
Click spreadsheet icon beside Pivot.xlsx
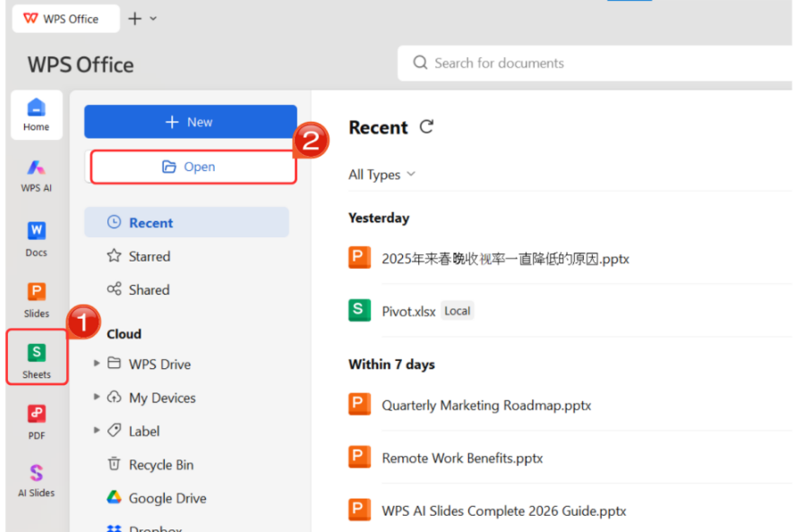(x=359, y=310)
